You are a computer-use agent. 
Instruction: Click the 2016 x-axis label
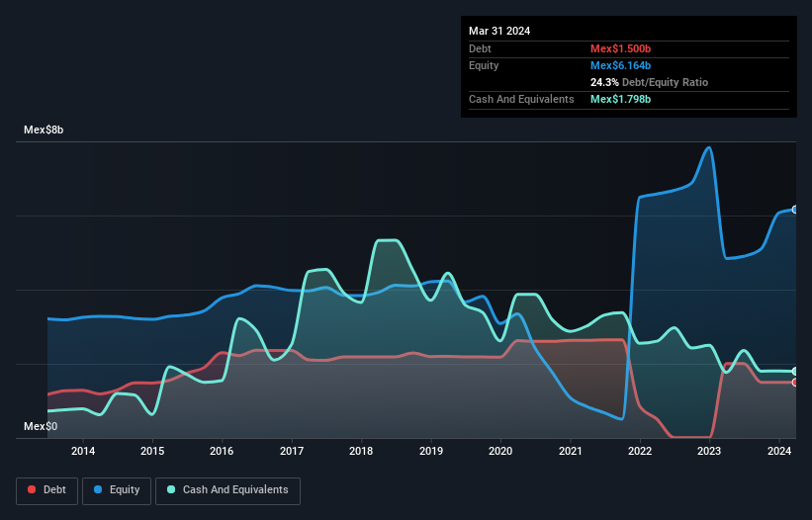pyautogui.click(x=222, y=451)
